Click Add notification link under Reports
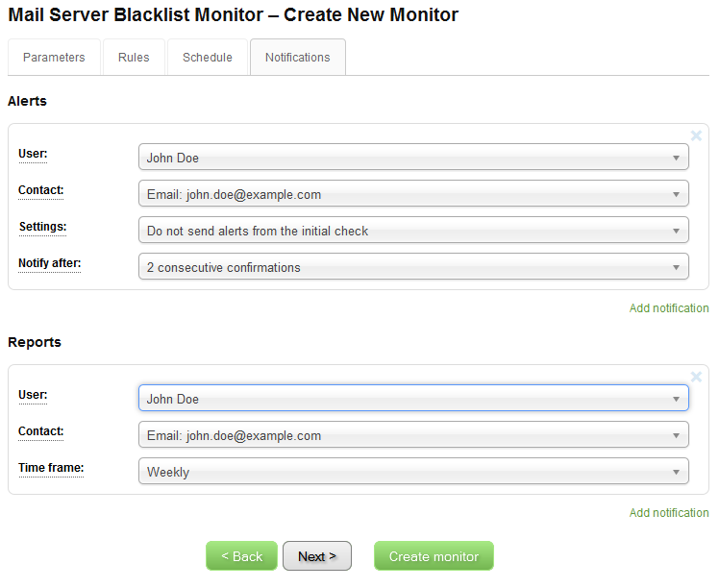Screen dimensions: 719x588 click(x=669, y=513)
